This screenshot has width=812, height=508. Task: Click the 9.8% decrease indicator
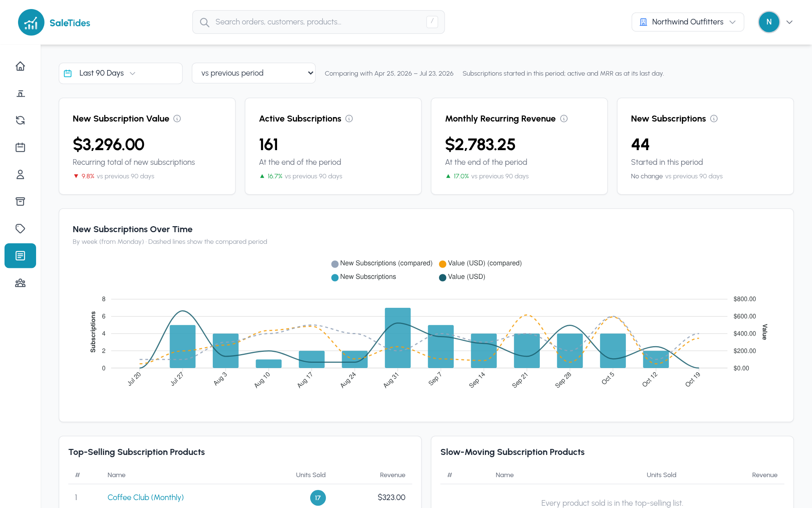pyautogui.click(x=84, y=176)
